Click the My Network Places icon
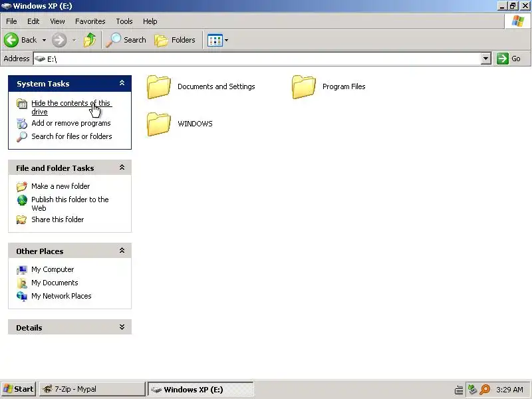Image resolution: width=532 pixels, height=399 pixels. pyautogui.click(x=22, y=296)
